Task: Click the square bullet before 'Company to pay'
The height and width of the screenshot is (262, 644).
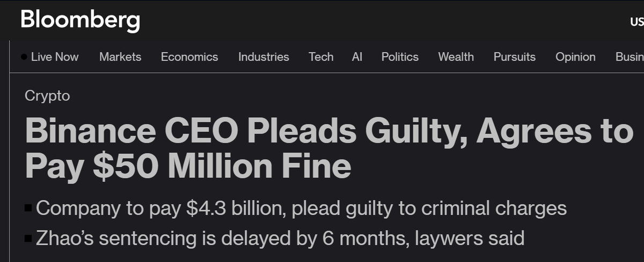Action: [28, 207]
